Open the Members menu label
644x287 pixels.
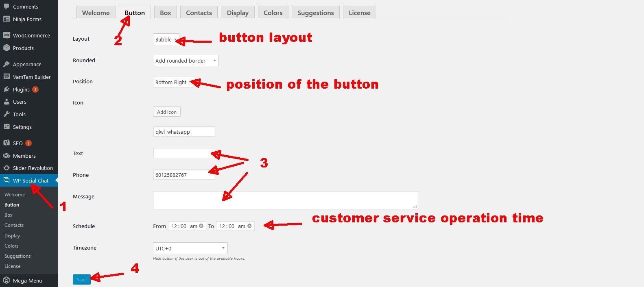click(24, 156)
